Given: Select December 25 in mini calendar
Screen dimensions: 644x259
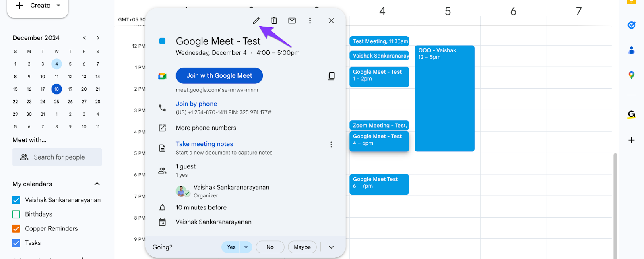Looking at the screenshot, I should (x=56, y=102).
